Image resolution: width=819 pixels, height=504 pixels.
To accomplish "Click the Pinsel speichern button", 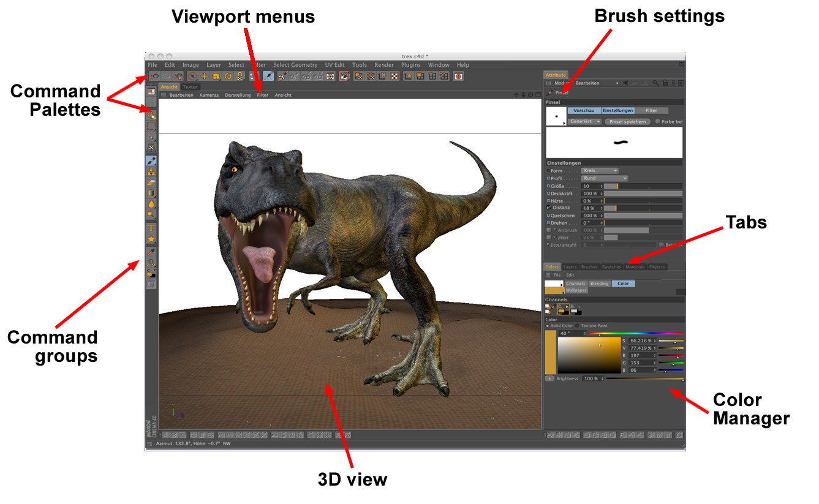I will pyautogui.click(x=627, y=121).
